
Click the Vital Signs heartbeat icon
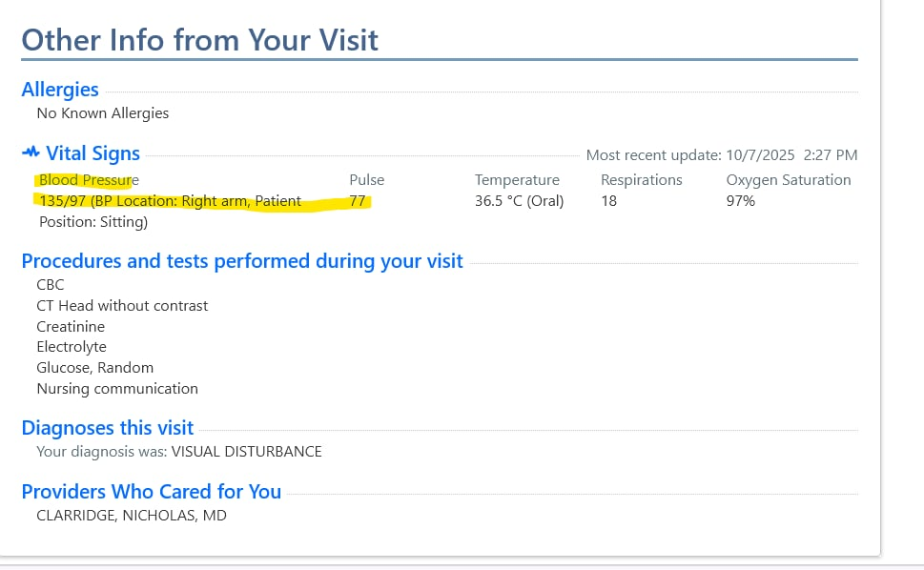coord(31,153)
